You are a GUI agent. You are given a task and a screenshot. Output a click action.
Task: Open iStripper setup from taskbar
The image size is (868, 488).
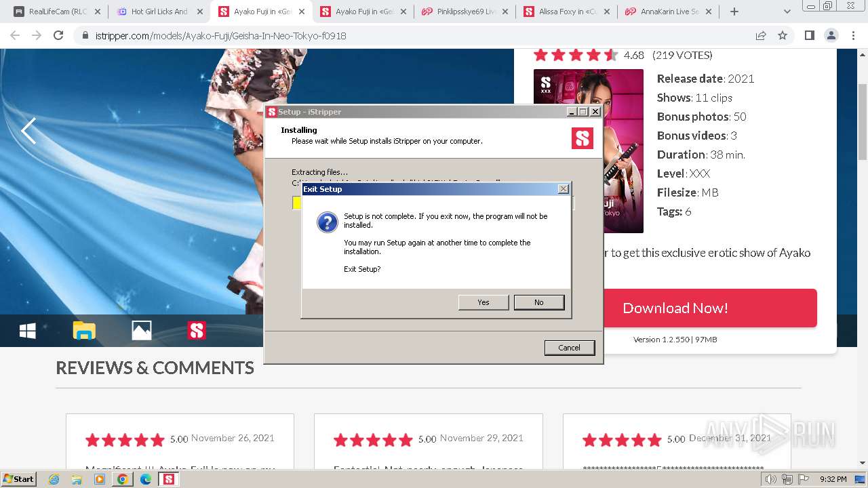169,479
